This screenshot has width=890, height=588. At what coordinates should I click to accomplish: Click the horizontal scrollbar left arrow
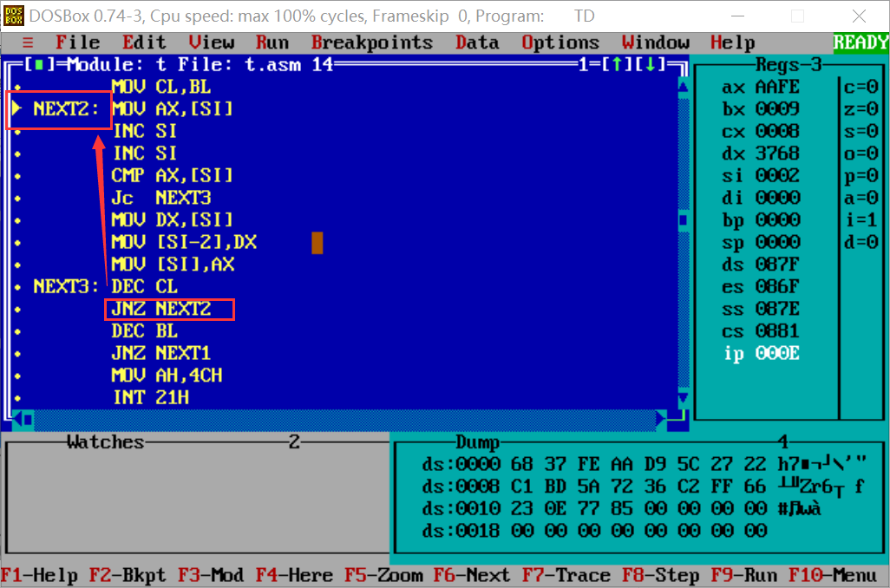(17, 420)
